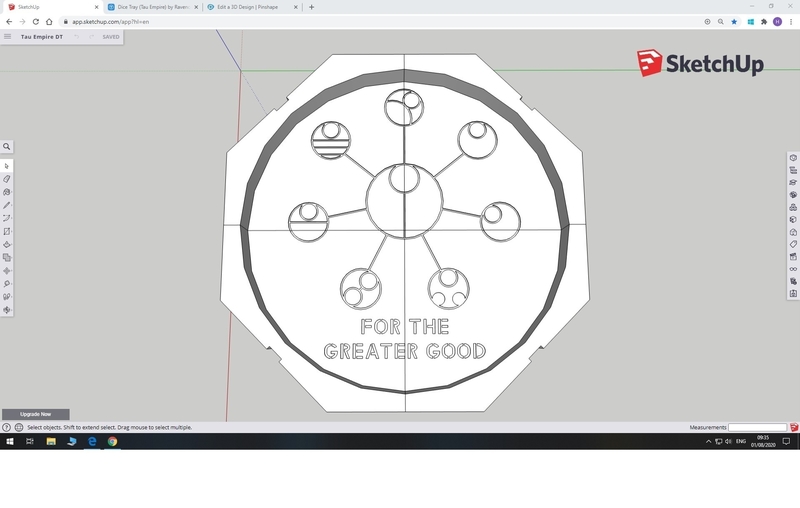800x508 pixels.
Task: Open the help question mark icon
Action: [x=7, y=427]
